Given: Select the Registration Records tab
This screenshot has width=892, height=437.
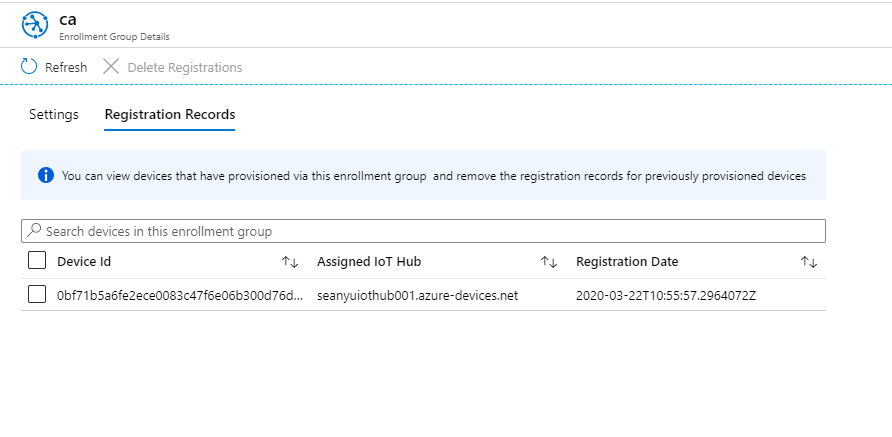Looking at the screenshot, I should 170,114.
